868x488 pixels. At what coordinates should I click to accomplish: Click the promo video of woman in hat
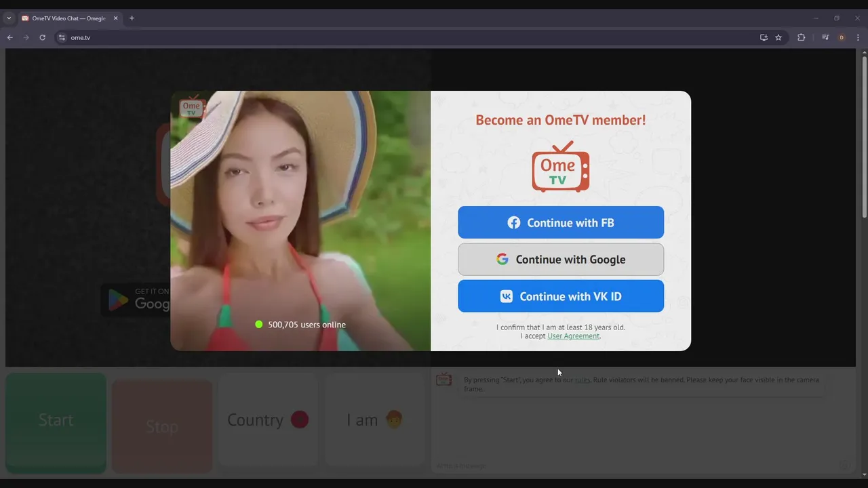[x=300, y=221]
